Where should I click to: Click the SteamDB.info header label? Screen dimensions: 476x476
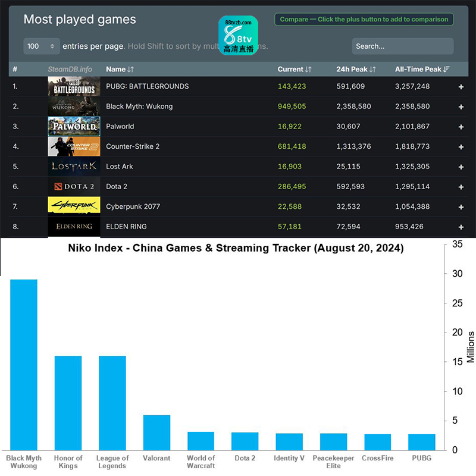(x=70, y=69)
